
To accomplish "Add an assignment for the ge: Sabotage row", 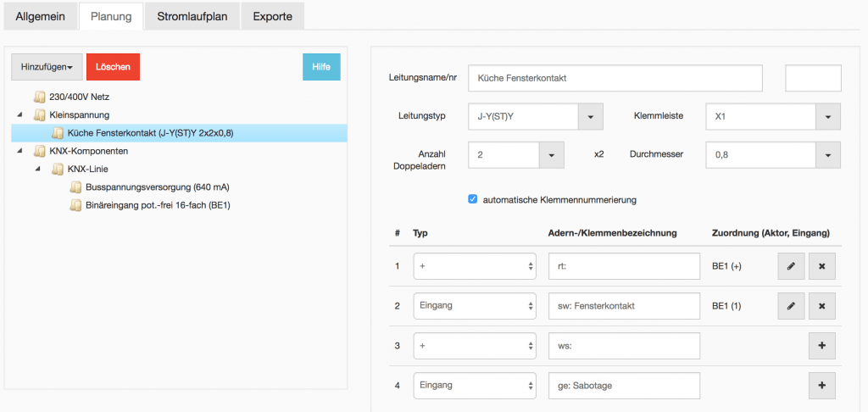I will tap(822, 386).
